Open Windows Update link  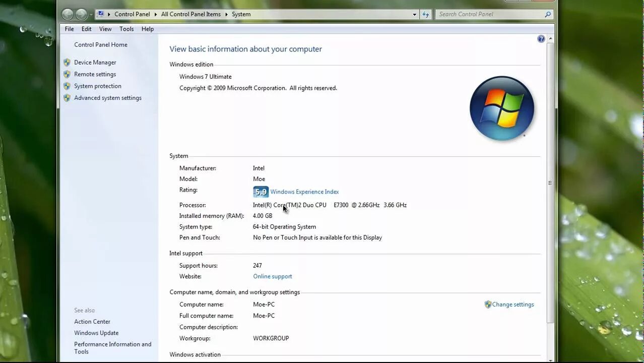[x=96, y=333]
